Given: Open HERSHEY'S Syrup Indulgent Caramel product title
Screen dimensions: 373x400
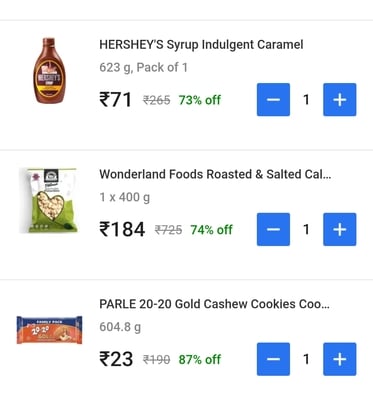Looking at the screenshot, I should point(201,45).
